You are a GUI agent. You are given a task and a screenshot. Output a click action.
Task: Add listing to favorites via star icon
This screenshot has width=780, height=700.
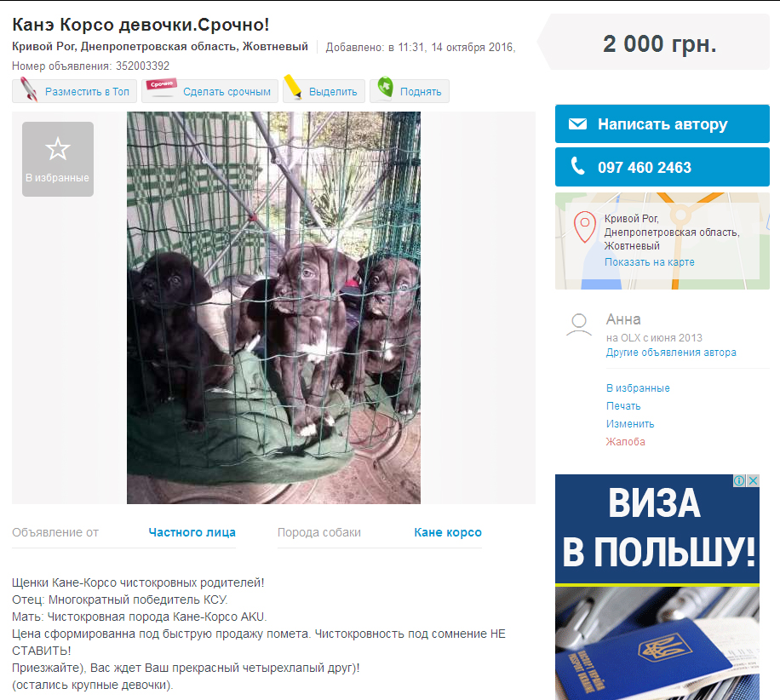[x=58, y=149]
